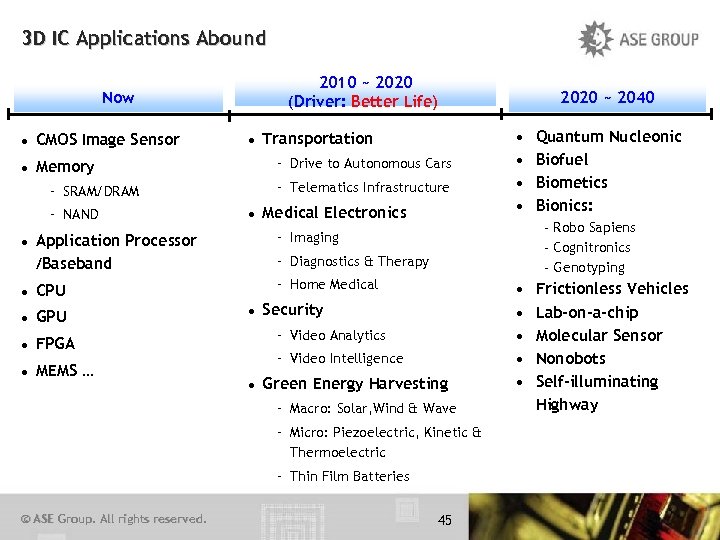
Task: Select the 'Imaging' sub-item
Action: [314, 238]
